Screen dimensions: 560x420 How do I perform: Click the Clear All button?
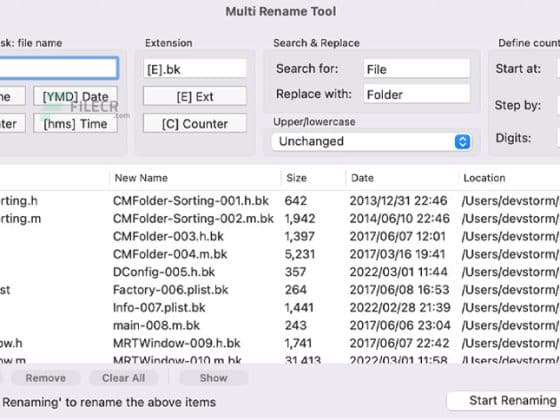(x=124, y=378)
